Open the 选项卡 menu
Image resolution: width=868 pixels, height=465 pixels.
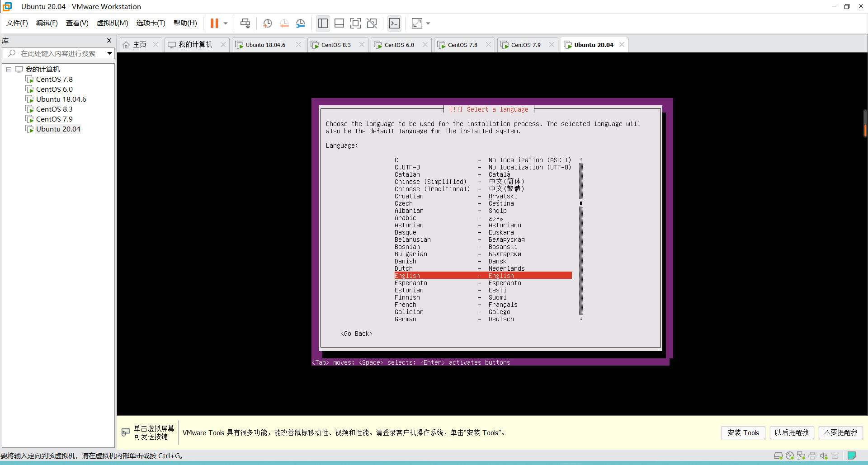click(x=151, y=23)
